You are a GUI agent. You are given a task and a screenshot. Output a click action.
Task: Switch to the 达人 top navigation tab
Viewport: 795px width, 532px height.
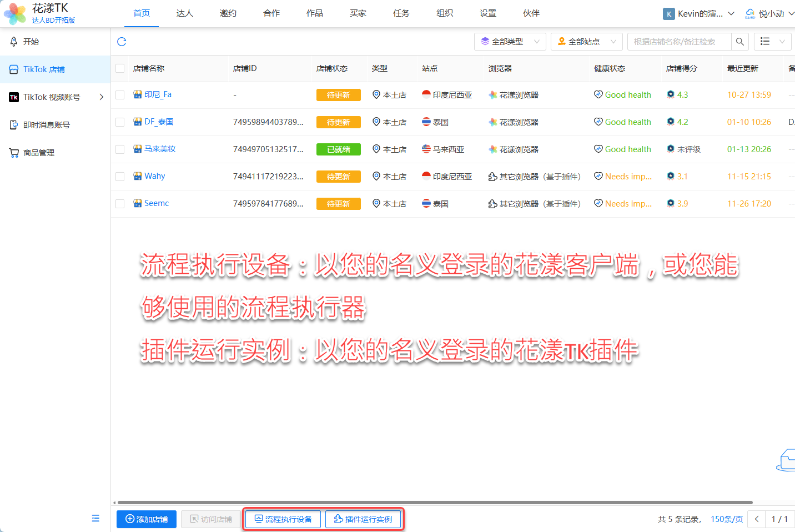pyautogui.click(x=184, y=13)
